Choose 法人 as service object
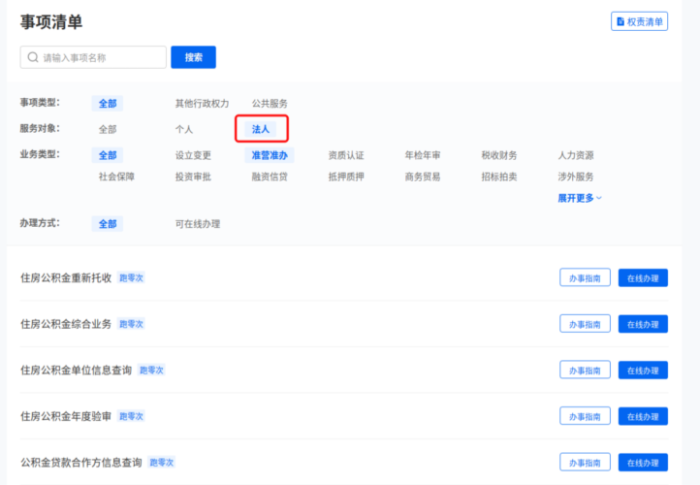The image size is (700, 485). coord(261,129)
